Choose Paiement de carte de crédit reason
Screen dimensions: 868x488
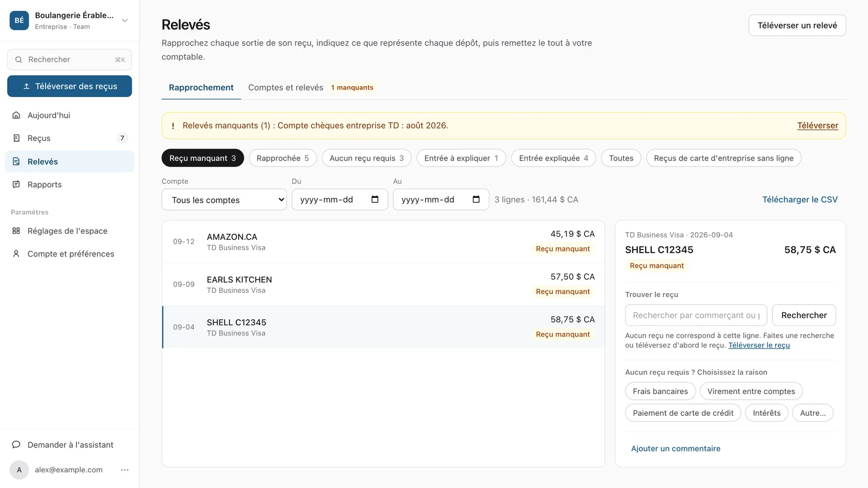(683, 413)
